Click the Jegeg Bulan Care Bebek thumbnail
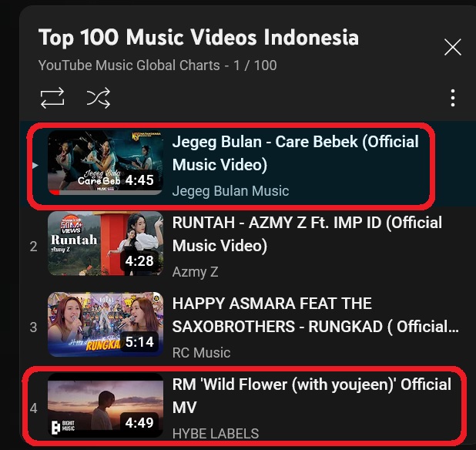 coord(106,163)
